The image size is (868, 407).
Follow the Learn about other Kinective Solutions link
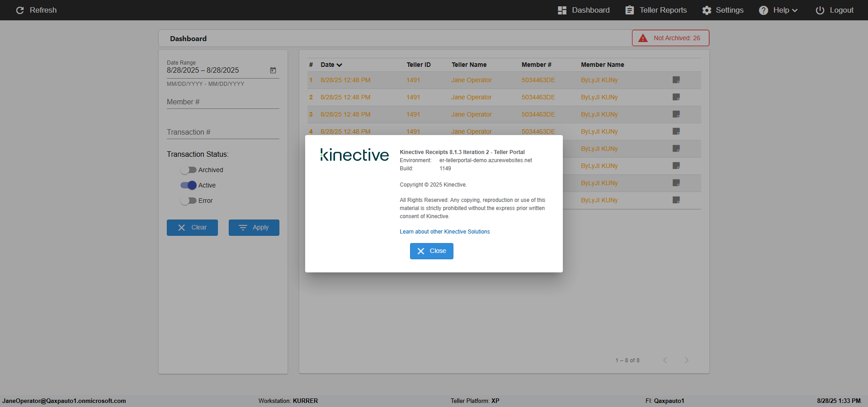pos(445,232)
